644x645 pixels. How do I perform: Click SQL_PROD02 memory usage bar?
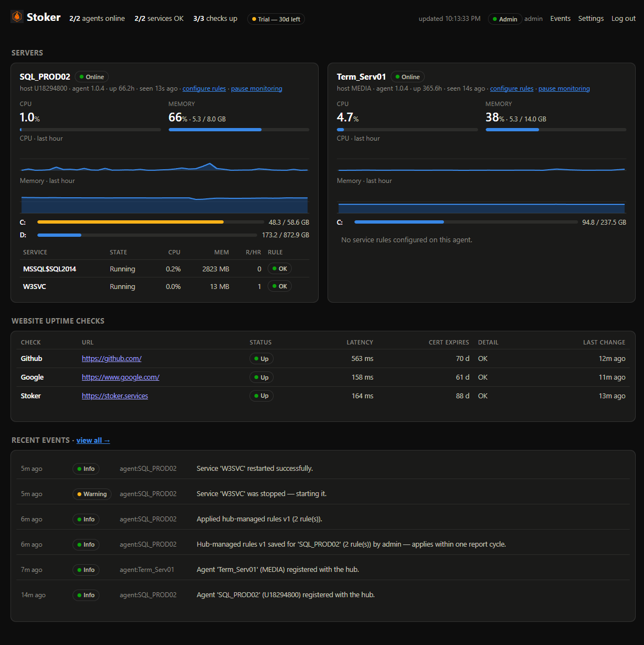click(238, 130)
